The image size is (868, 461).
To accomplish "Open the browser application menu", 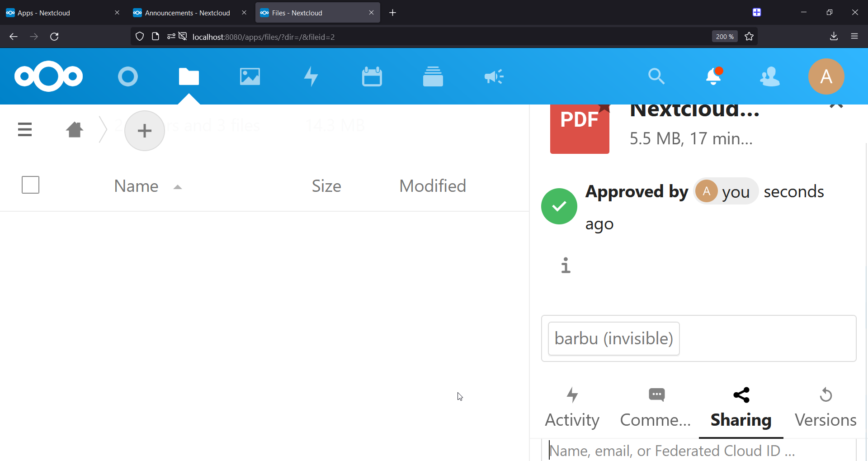I will point(854,37).
